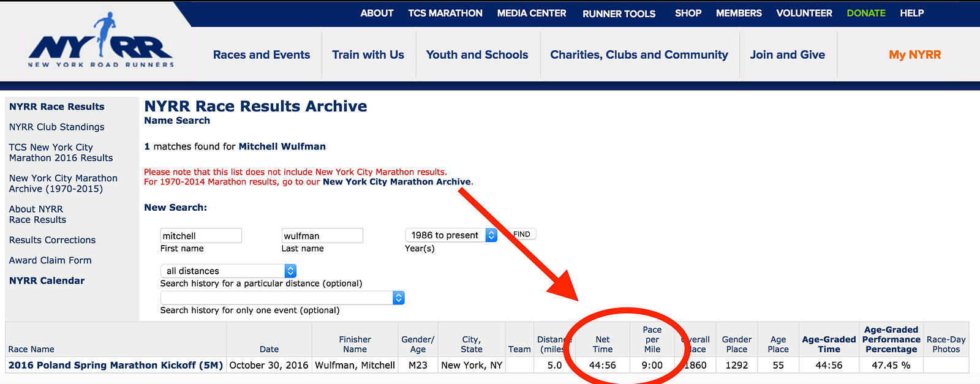
Task: Open MEMBERS menu item
Action: click(739, 13)
